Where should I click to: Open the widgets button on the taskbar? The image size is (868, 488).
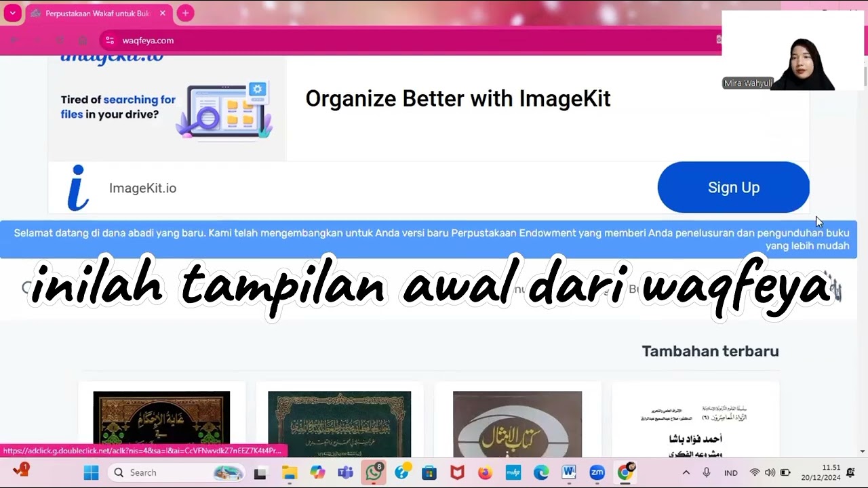click(x=22, y=471)
